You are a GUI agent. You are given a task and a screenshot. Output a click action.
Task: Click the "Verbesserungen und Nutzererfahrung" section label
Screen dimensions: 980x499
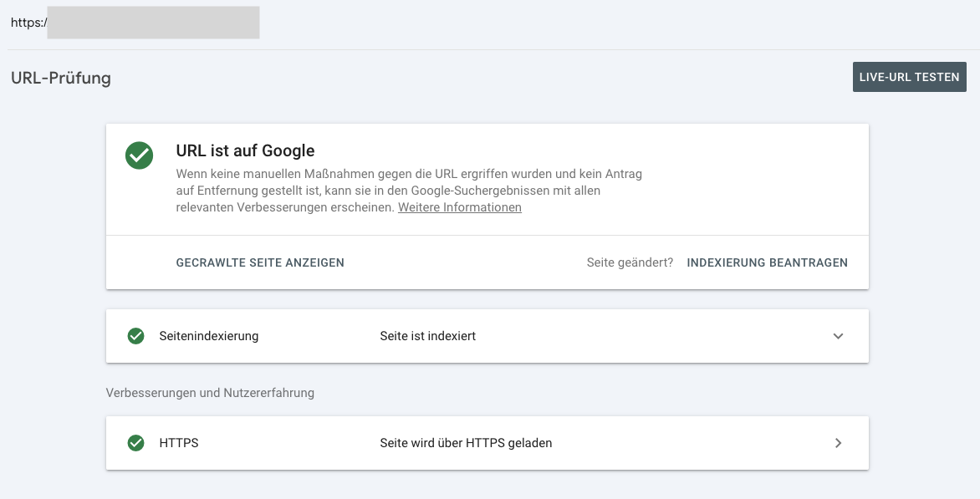point(209,392)
